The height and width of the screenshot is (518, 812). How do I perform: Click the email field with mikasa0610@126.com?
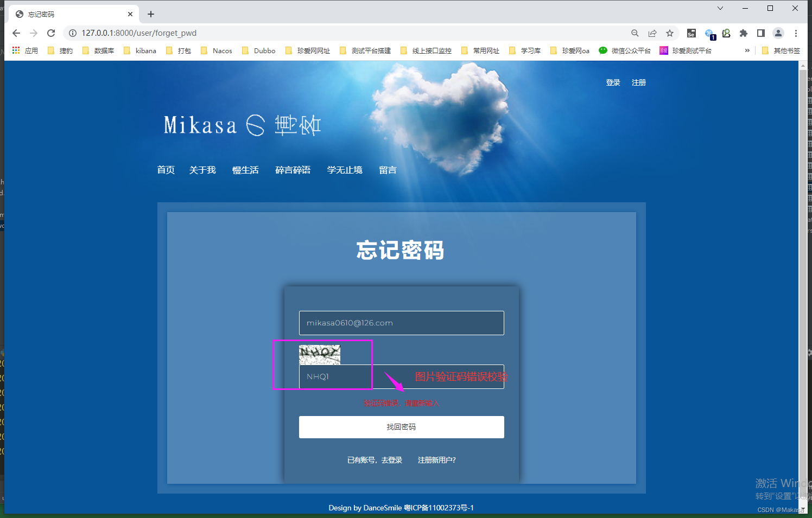[x=402, y=323]
